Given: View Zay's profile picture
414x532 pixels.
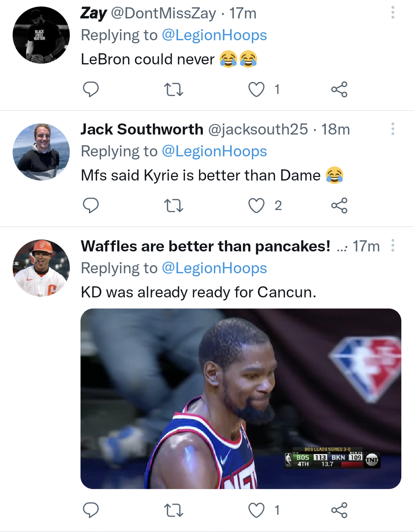Looking at the screenshot, I should pos(41,35).
